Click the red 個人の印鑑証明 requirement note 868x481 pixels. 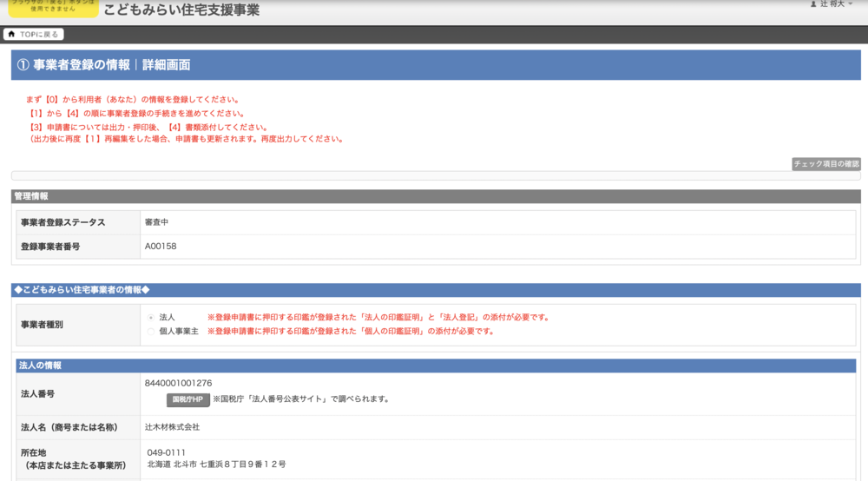pyautogui.click(x=351, y=332)
